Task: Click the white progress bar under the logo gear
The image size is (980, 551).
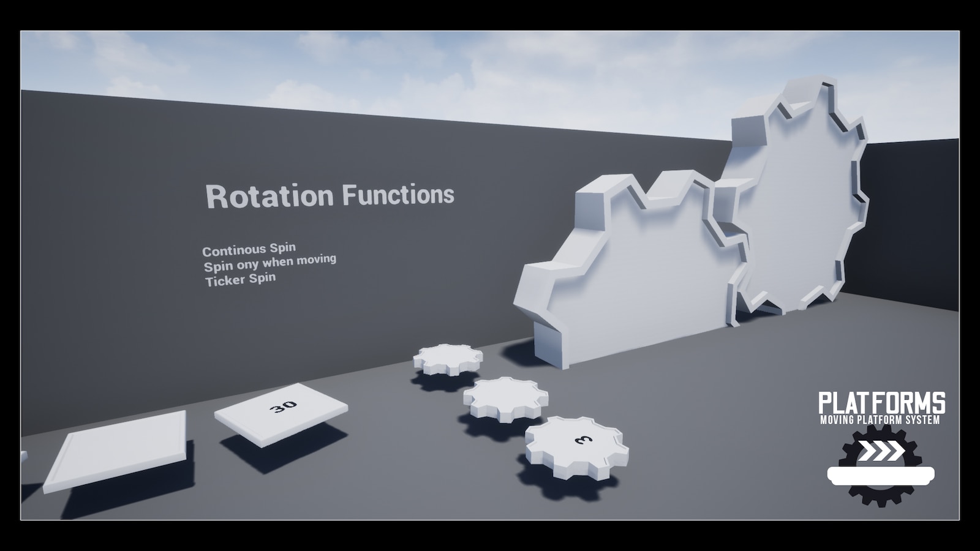Action: pos(881,476)
